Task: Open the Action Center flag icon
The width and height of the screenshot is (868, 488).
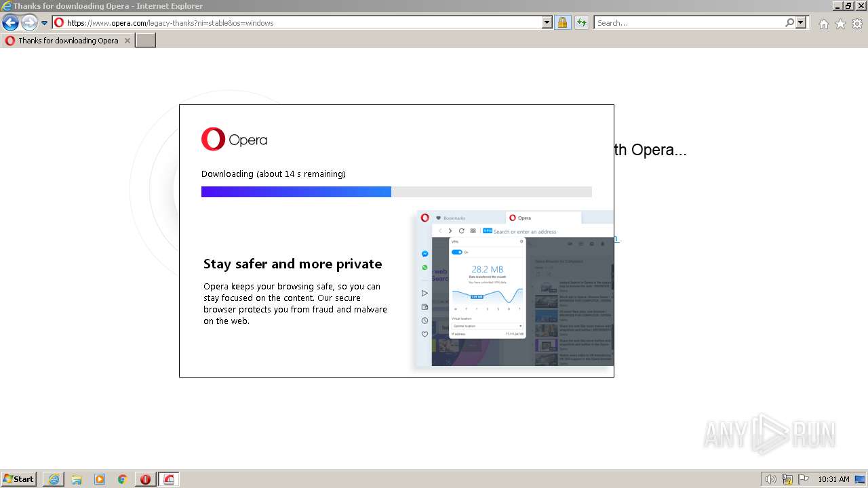Action: pos(804,479)
